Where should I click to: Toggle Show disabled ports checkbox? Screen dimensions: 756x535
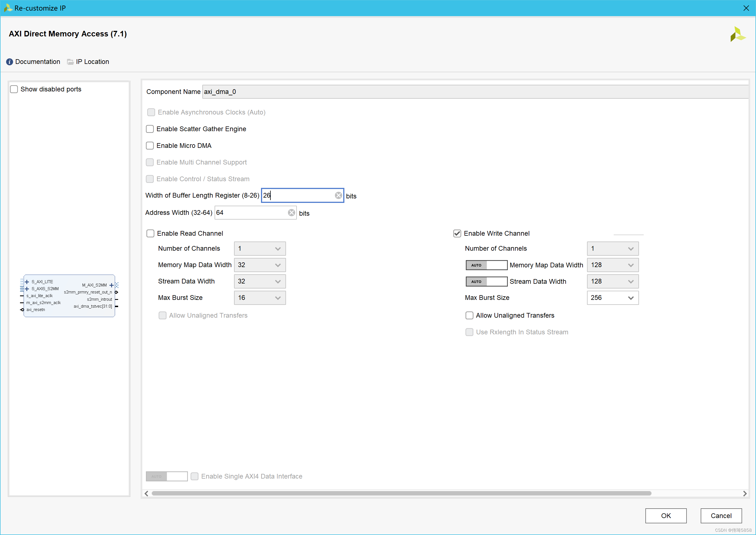click(14, 89)
